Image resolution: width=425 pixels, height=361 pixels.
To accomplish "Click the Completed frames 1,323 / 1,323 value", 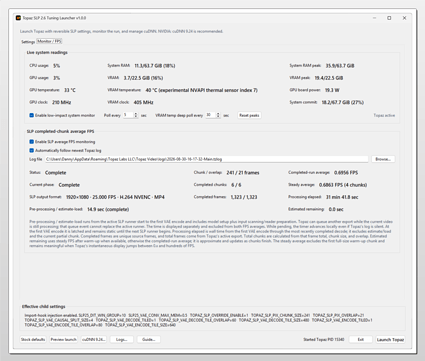I will [x=244, y=197].
